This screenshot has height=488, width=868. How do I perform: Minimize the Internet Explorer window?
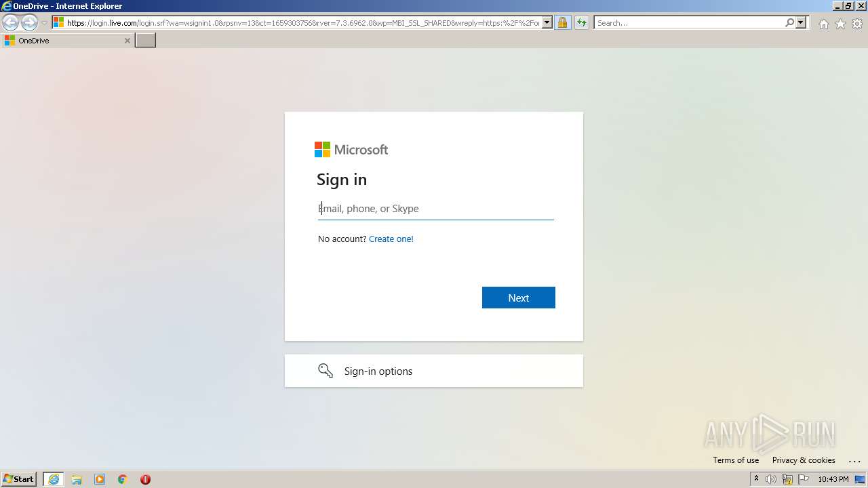(836, 5)
